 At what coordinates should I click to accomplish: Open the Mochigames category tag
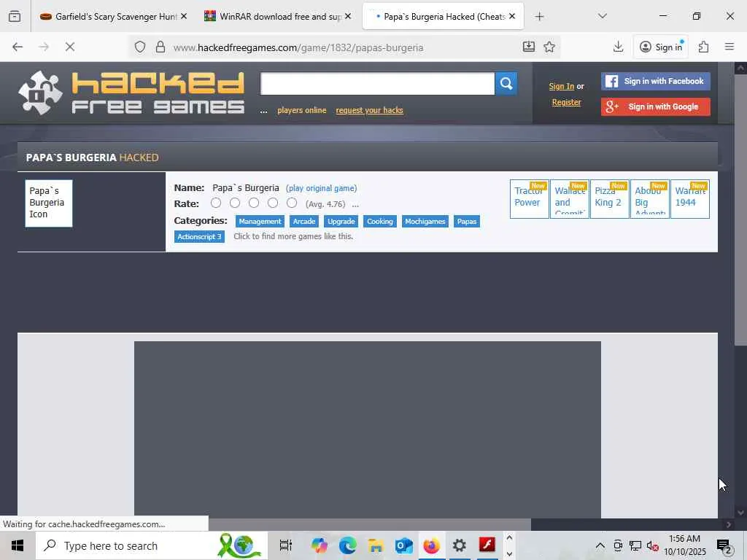pos(425,222)
